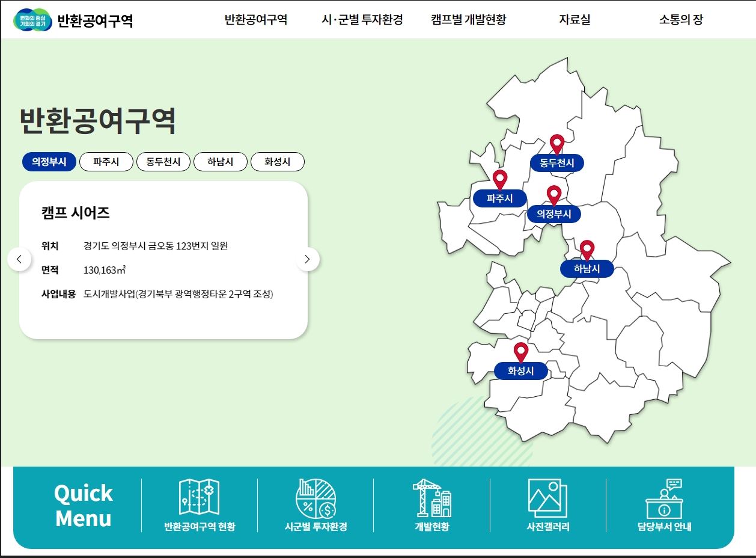Open the crane construction icon
Viewport: 756px width, 558px height.
[x=431, y=498]
